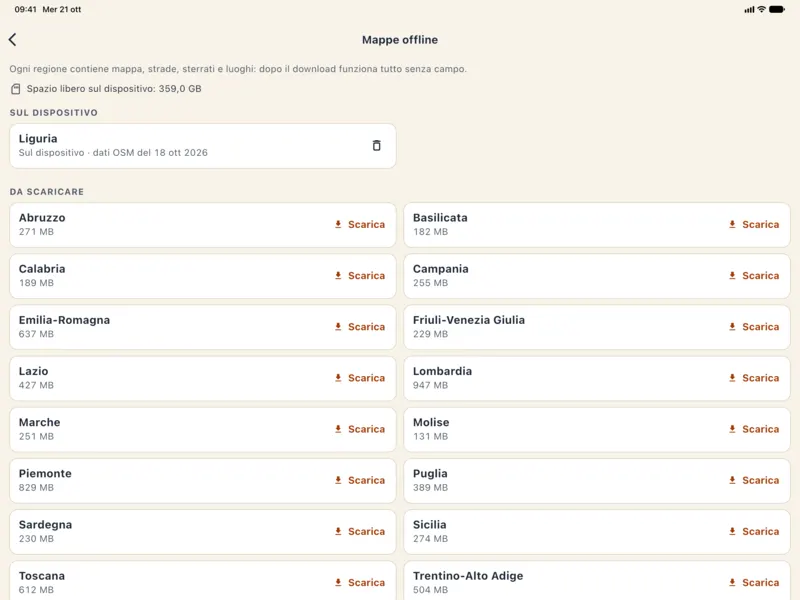Screen dimensions: 800x600
Task: Click the Friuli-Venezia Giulia region name
Action: [x=469, y=320]
